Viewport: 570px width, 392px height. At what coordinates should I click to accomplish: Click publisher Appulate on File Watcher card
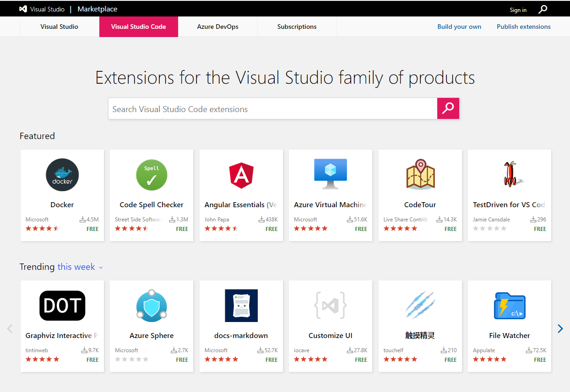coord(484,350)
